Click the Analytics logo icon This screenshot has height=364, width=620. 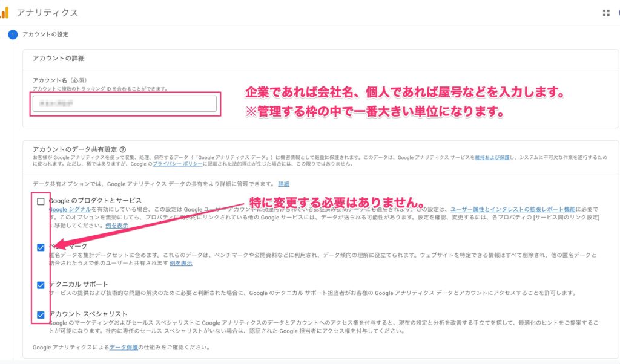pos(4,13)
